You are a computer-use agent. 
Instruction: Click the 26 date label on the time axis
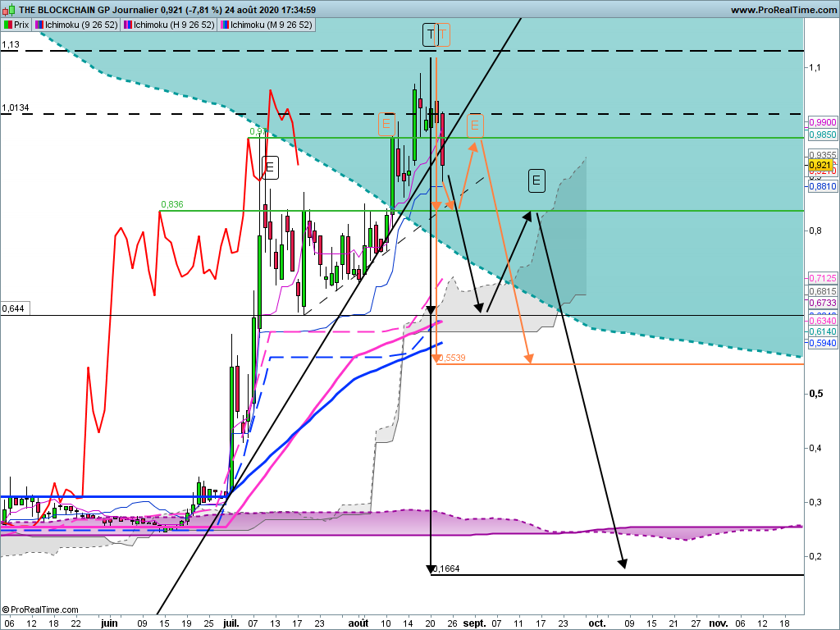tap(453, 623)
